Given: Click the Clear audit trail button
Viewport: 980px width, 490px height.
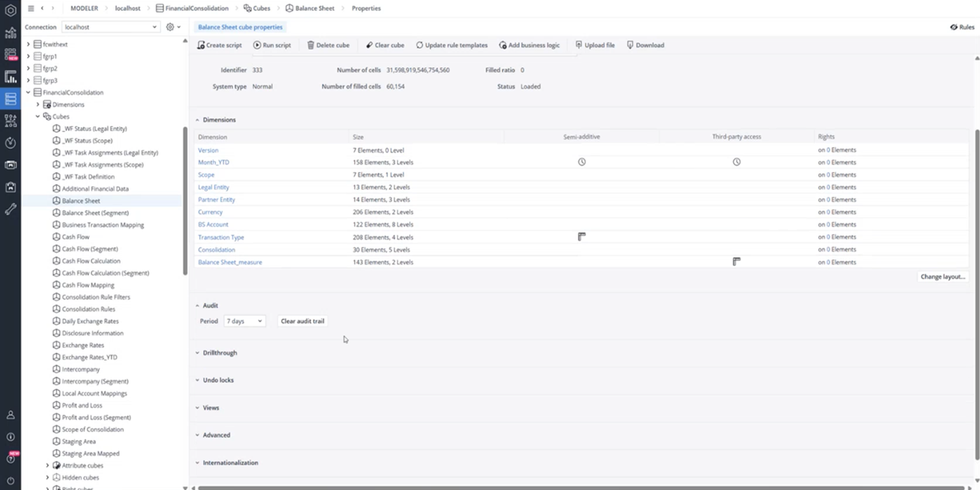Looking at the screenshot, I should click(302, 321).
